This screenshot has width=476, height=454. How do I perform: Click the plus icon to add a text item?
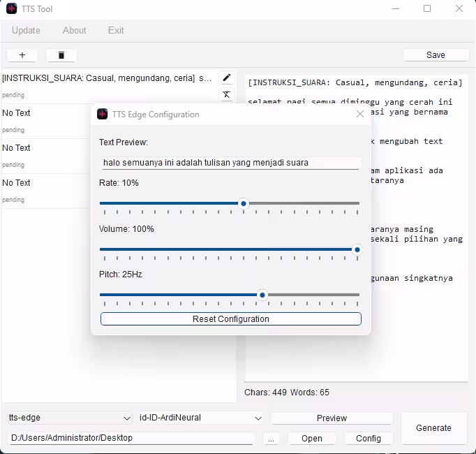[22, 55]
